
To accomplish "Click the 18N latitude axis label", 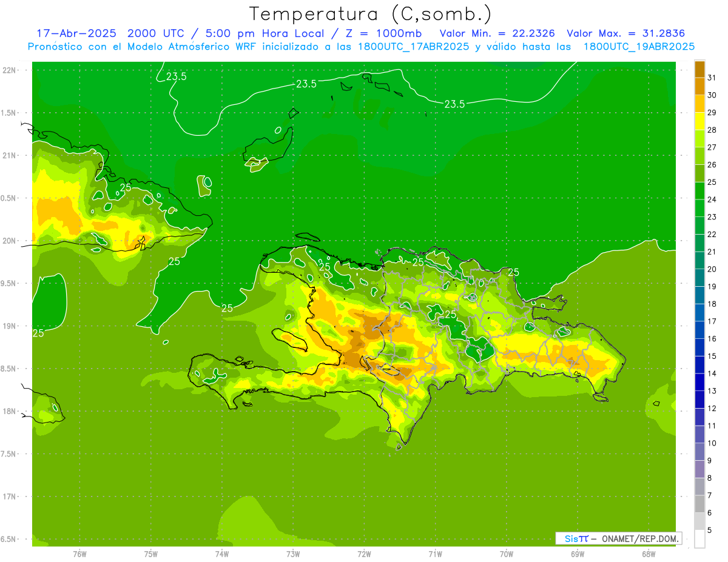I will tap(9, 411).
